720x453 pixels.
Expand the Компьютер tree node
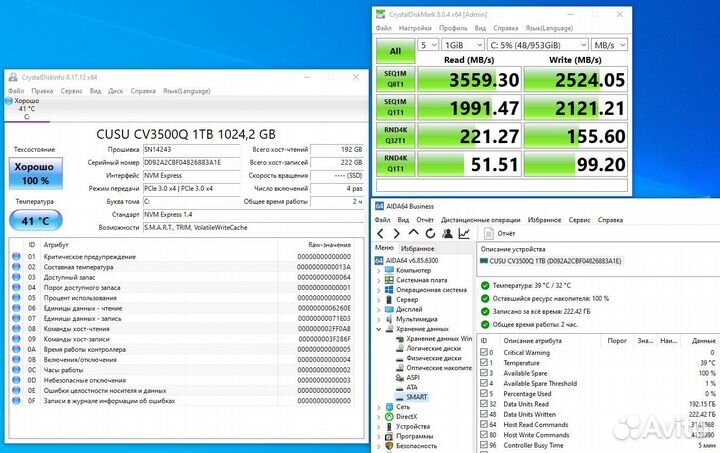(379, 270)
